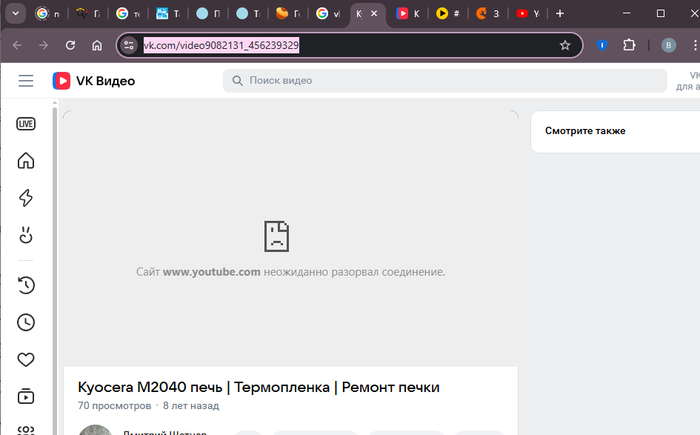Switch to the tab with the red VK Video play icon
Screen dimensions: 700x435
coord(408,13)
